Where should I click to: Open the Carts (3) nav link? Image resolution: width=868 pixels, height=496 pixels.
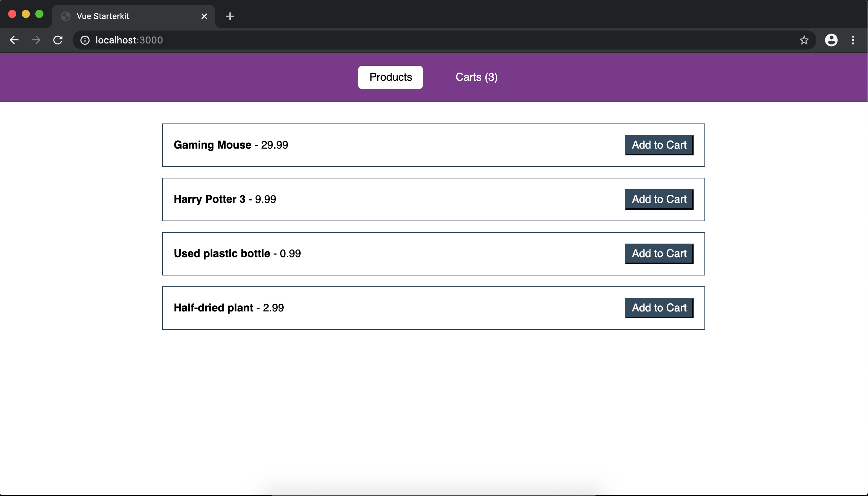click(476, 77)
